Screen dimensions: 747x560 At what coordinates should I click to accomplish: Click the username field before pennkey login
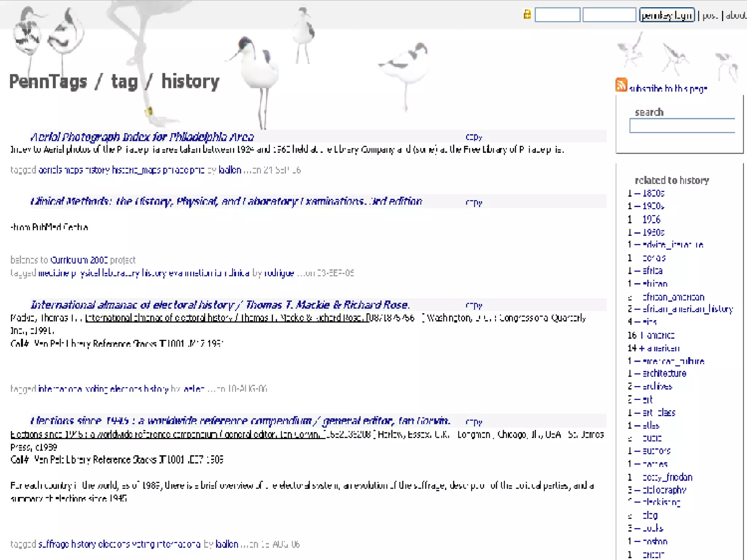pos(557,15)
